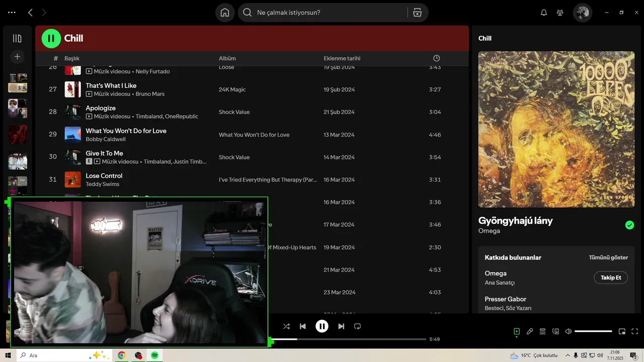Open 24K Magic album link
The image size is (644, 362).
tap(232, 89)
